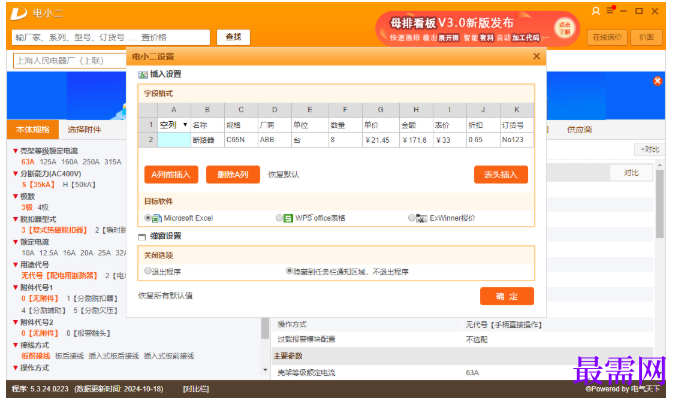Image resolution: width=685 pixels, height=402 pixels.
Task: Click the round 点击了解 badge on banner
Action: 564,28
